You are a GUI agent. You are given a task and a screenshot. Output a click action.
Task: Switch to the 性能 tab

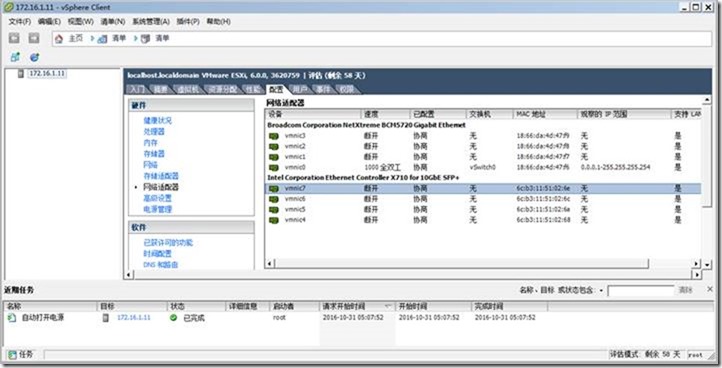point(253,89)
